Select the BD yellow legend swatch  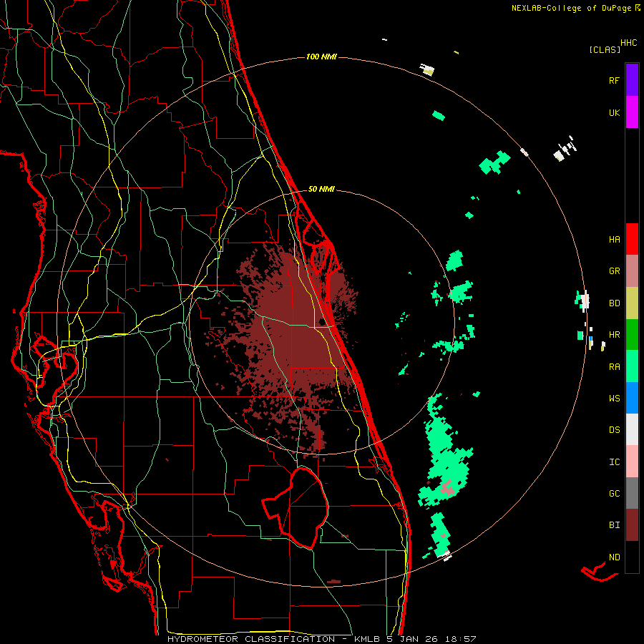point(632,303)
